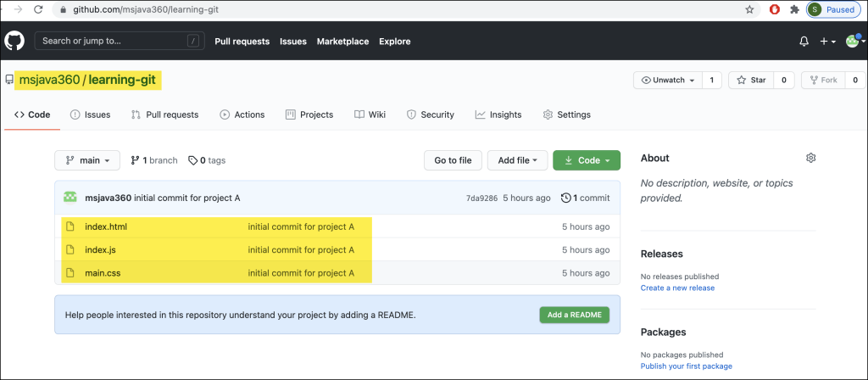Open the plus create-new dropdown
Screen dimensions: 868x380
[x=827, y=42]
